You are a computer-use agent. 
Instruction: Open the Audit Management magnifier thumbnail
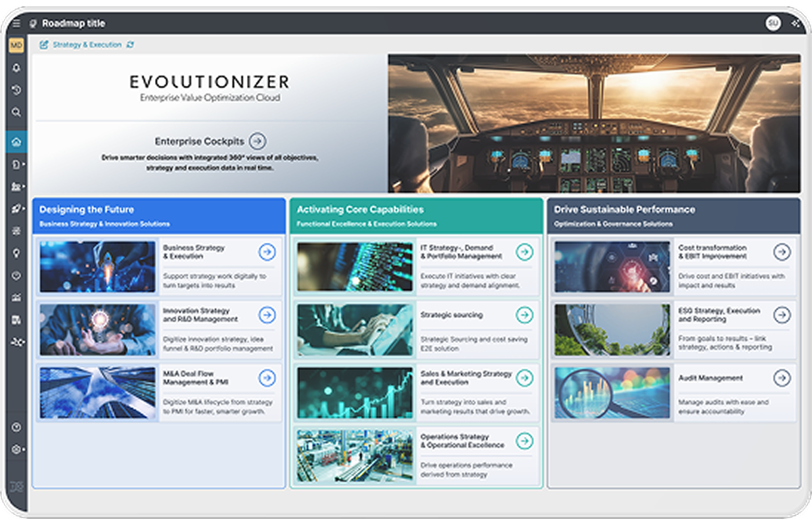coord(612,392)
